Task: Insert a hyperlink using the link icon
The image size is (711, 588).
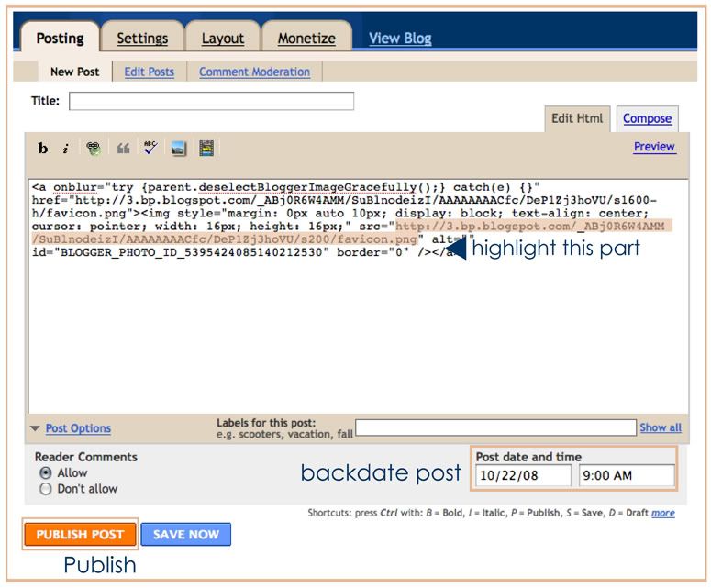Action: point(94,149)
